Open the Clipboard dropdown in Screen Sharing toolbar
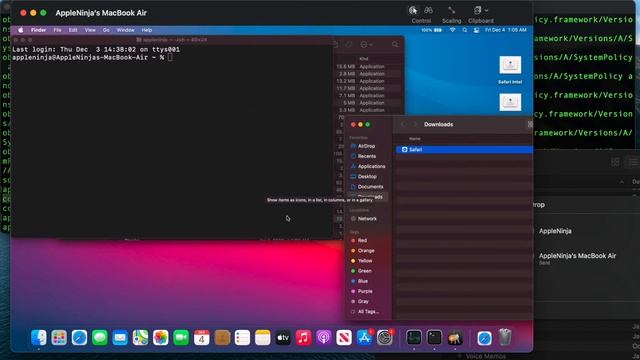The image size is (640, 360). [x=480, y=11]
